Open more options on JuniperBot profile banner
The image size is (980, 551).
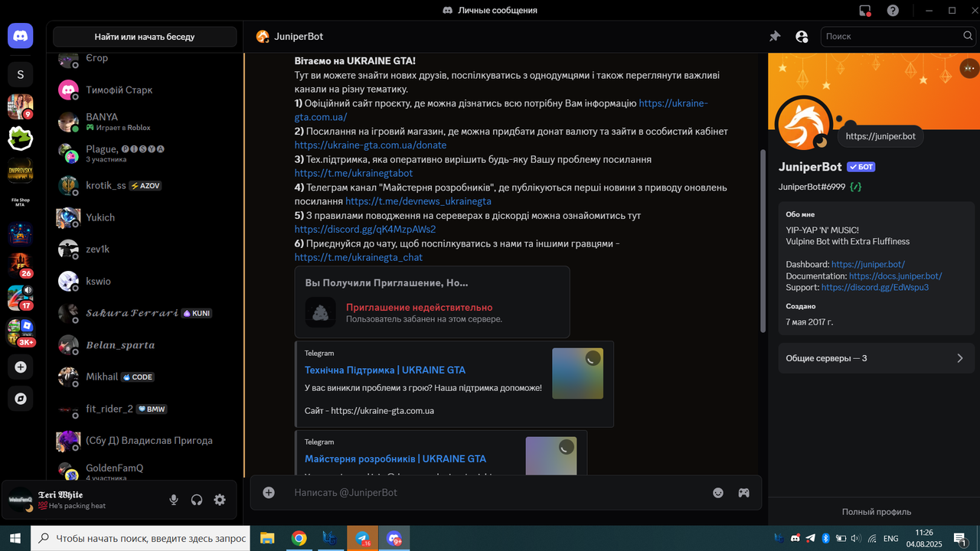[x=969, y=68]
